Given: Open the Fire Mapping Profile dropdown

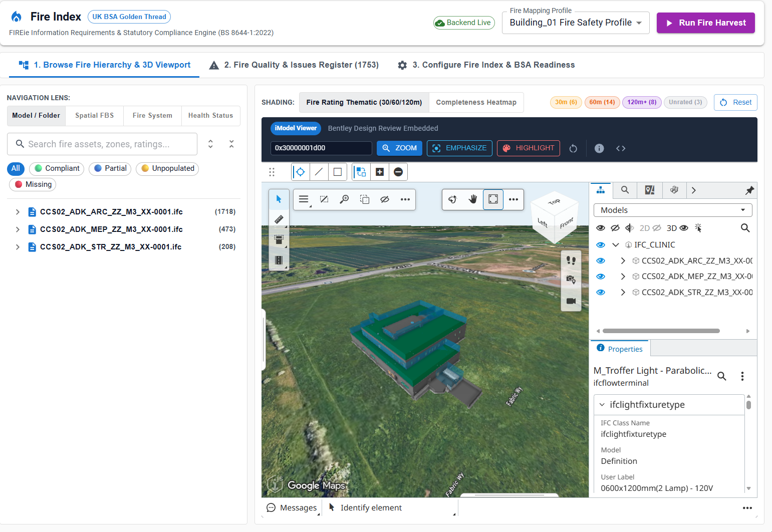Looking at the screenshot, I should [576, 23].
